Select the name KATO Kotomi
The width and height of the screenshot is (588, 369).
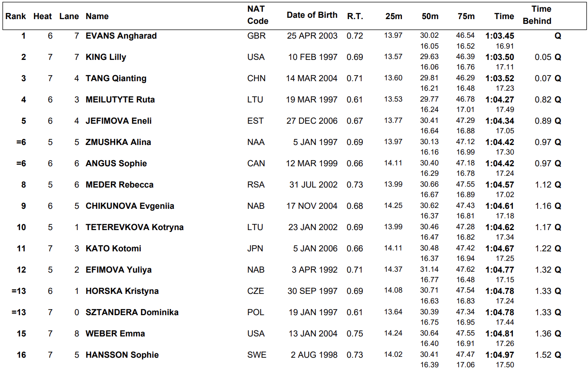point(113,249)
